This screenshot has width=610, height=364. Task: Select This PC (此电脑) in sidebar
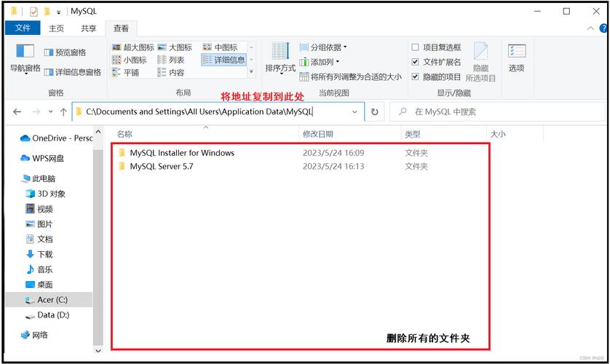point(39,178)
